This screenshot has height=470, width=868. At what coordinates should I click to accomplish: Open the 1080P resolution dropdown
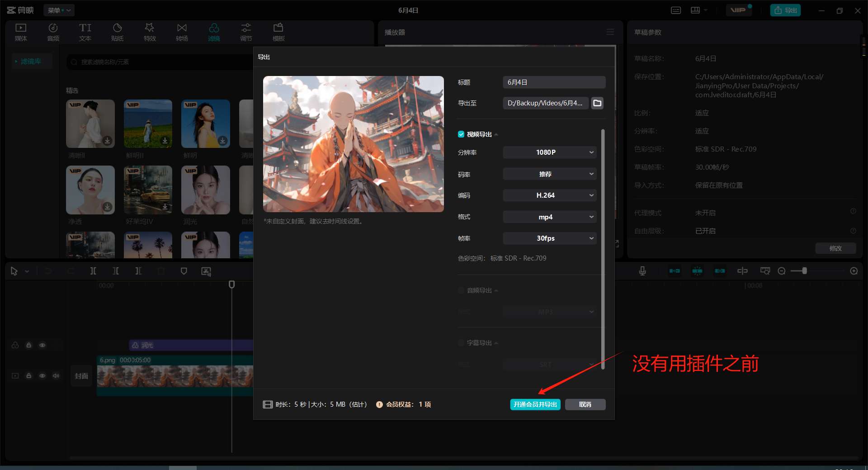click(549, 152)
